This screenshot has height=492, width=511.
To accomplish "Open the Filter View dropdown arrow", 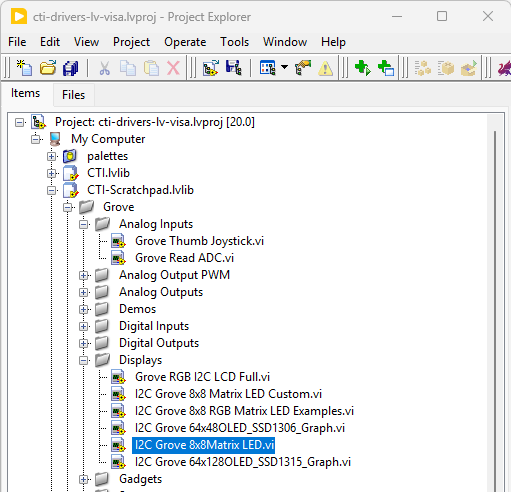I will point(284,67).
